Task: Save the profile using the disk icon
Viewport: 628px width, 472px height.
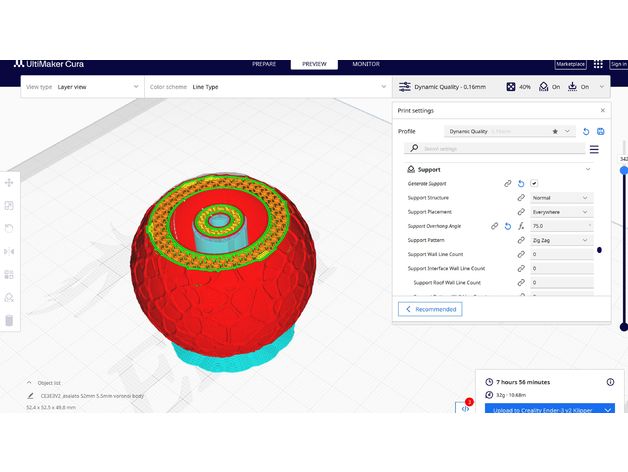Action: click(x=600, y=131)
